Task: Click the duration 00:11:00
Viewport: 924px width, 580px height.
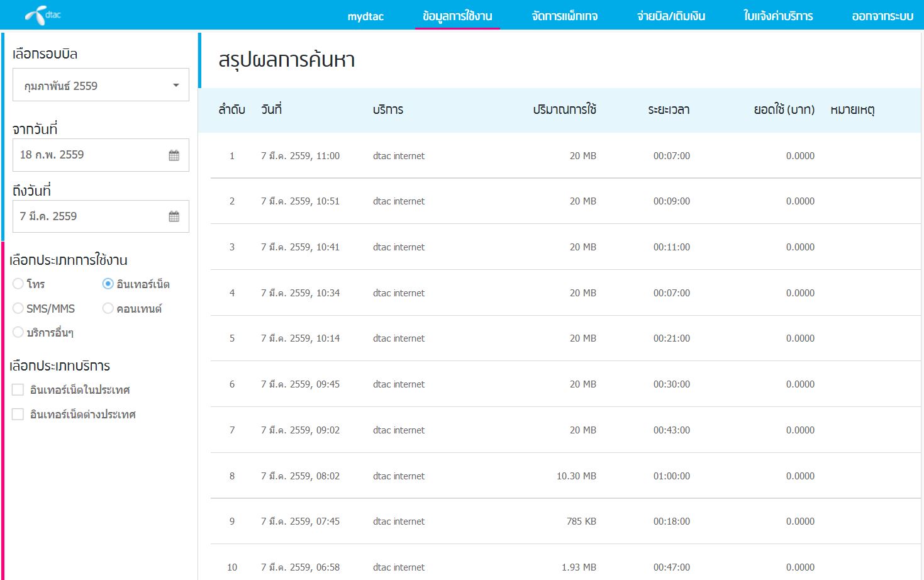Action: coord(672,247)
